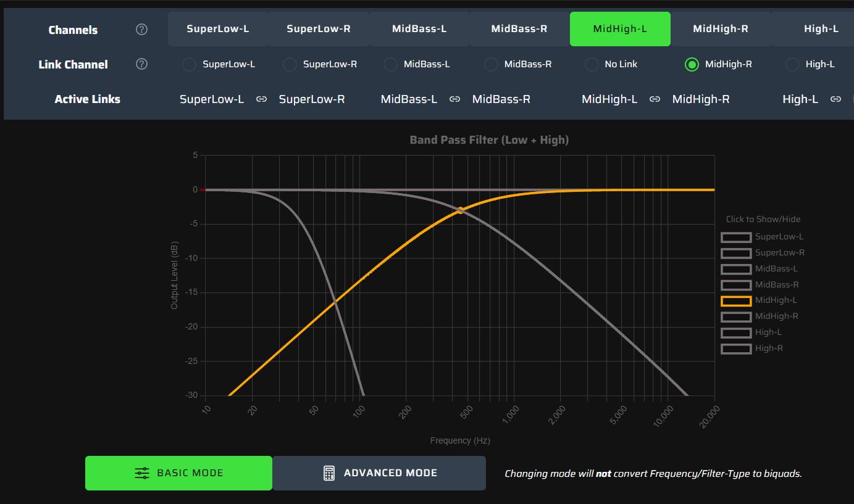854x504 pixels.
Task: Click the link icon after High-L
Action: point(835,99)
